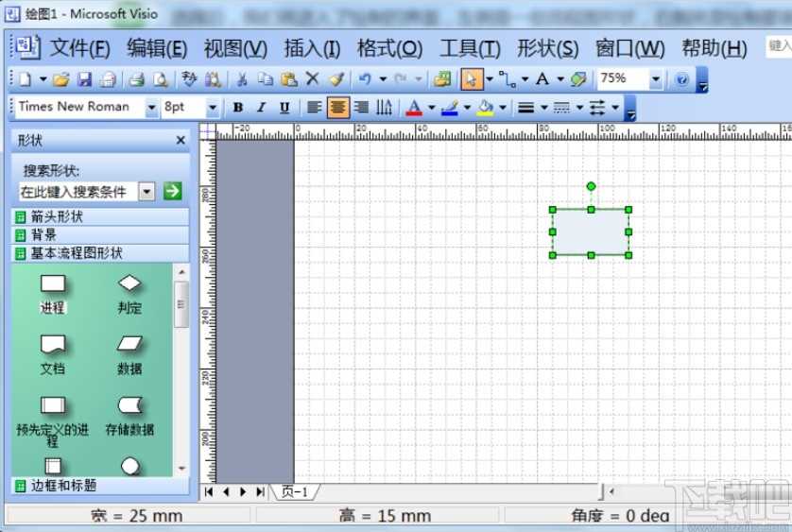This screenshot has height=532, width=792.
Task: Toggle Bold formatting
Action: pos(238,108)
